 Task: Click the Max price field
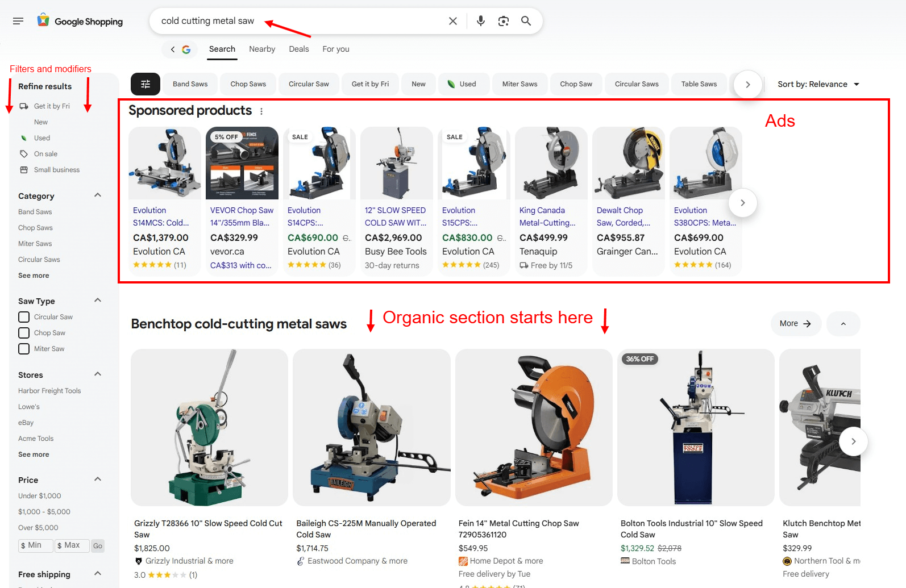point(72,546)
